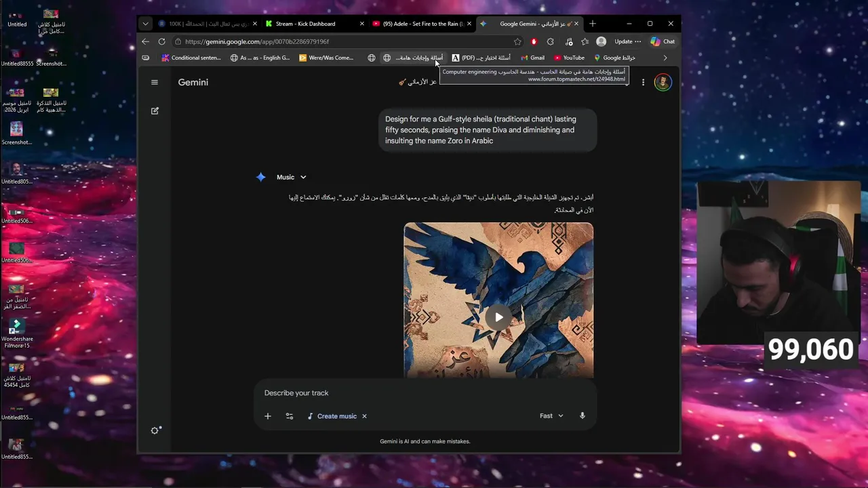Go back in the browser

[x=146, y=41]
